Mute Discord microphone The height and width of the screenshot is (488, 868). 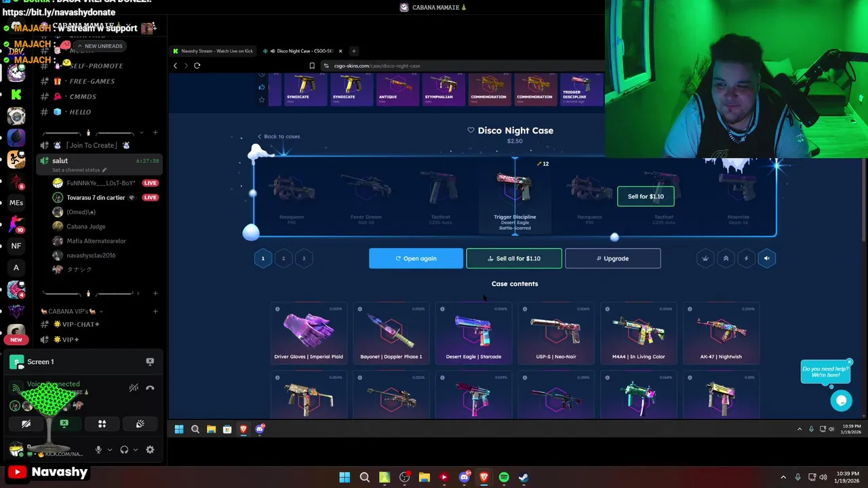click(x=98, y=450)
